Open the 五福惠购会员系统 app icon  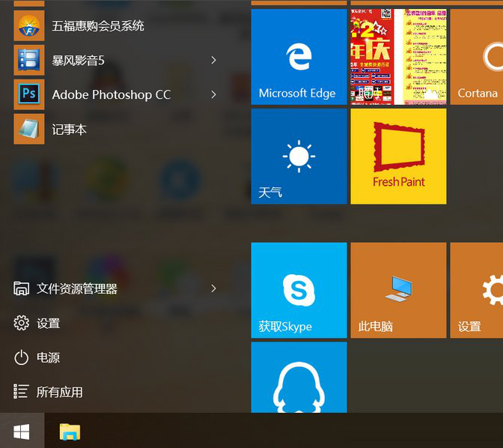point(29,25)
